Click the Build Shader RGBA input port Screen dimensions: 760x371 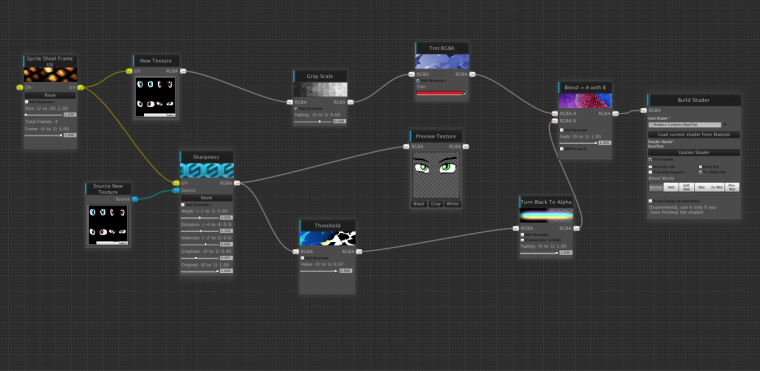pyautogui.click(x=642, y=110)
